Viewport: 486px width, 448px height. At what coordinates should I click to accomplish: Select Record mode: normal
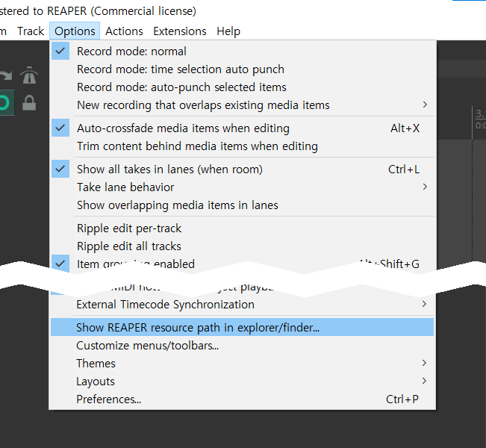243,52
